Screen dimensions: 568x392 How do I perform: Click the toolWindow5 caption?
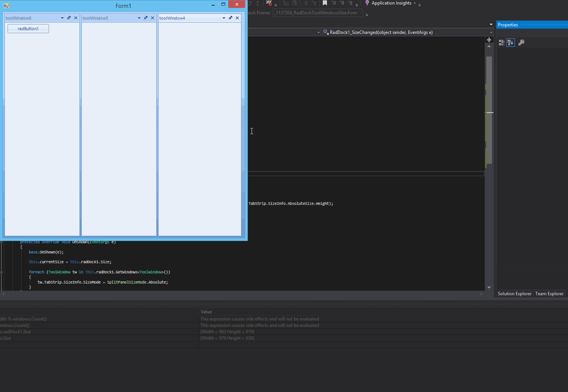(95, 18)
